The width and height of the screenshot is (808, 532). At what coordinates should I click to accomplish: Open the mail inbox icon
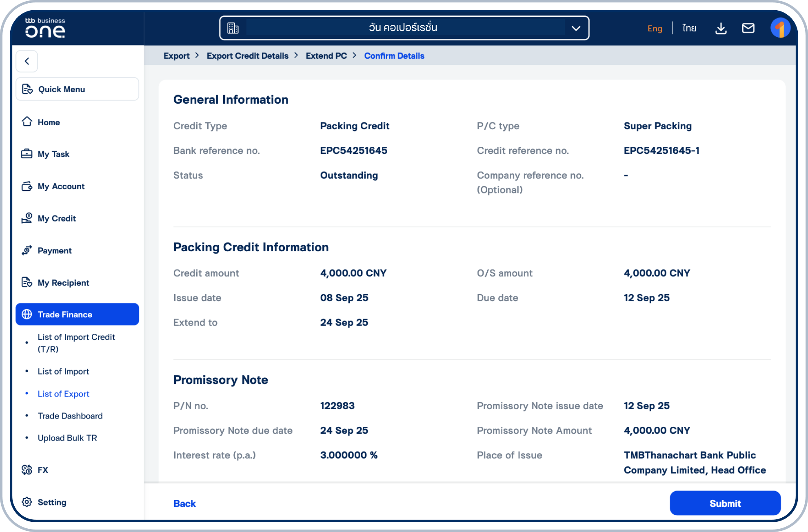pos(748,28)
